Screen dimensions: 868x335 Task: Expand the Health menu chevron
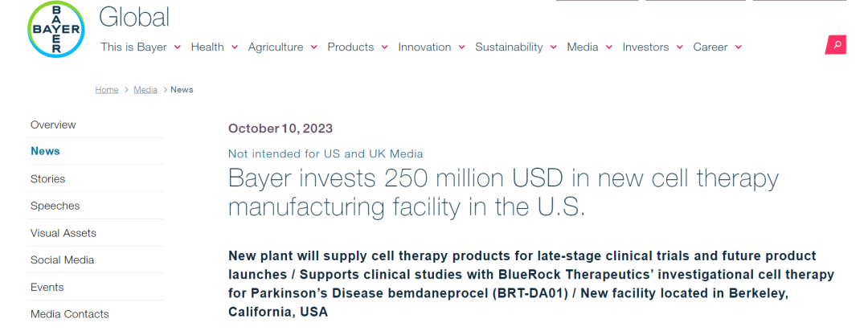point(235,47)
